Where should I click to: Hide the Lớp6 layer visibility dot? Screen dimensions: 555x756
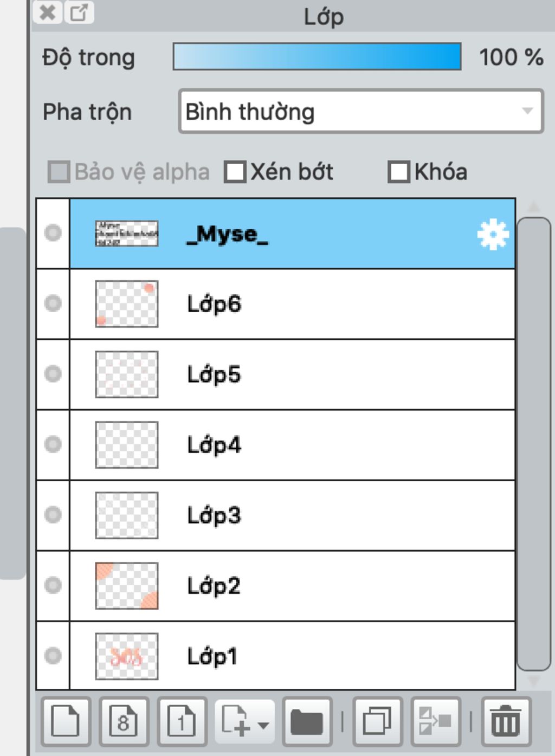pos(53,303)
